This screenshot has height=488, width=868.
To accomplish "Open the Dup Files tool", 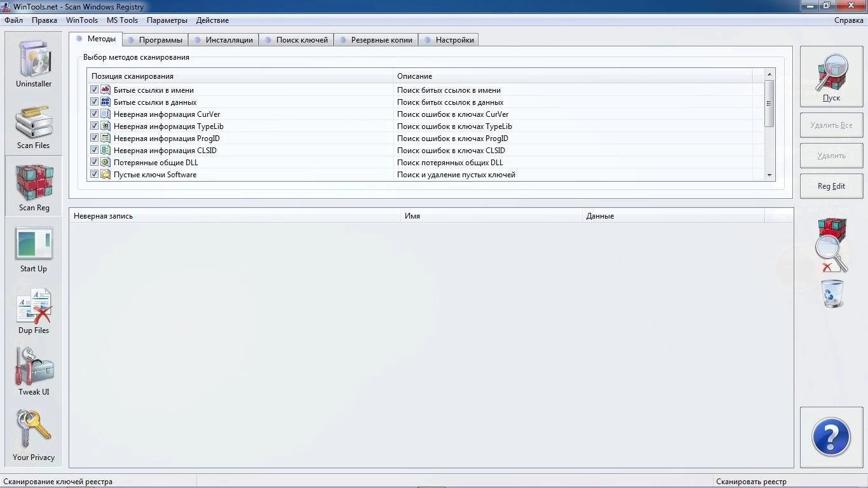I will [34, 310].
